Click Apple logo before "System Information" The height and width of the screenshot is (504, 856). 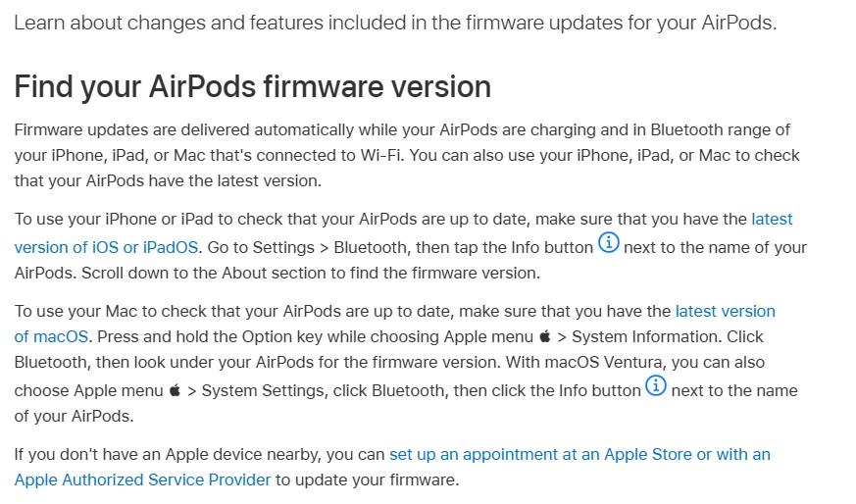click(545, 337)
